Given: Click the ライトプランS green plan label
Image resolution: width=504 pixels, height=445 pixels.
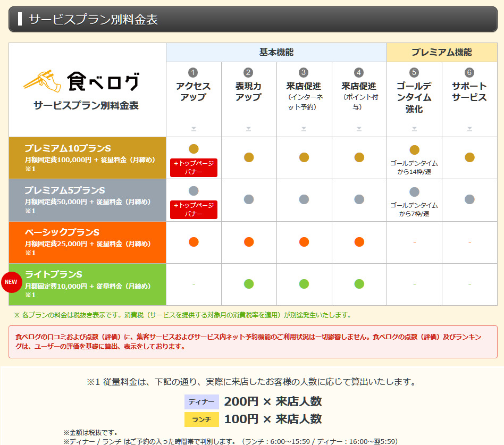Looking at the screenshot, I should pos(53,274).
